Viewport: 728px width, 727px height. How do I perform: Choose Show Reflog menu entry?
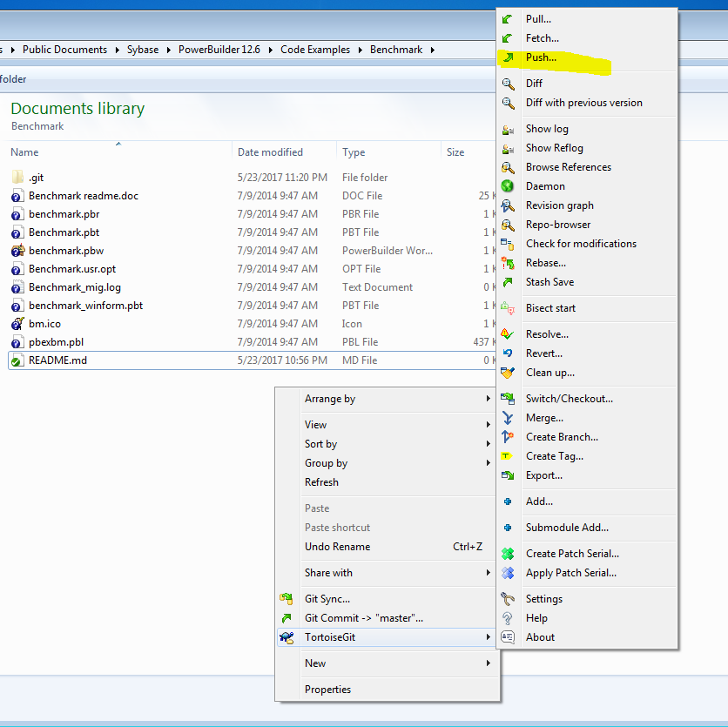pyautogui.click(x=587, y=148)
